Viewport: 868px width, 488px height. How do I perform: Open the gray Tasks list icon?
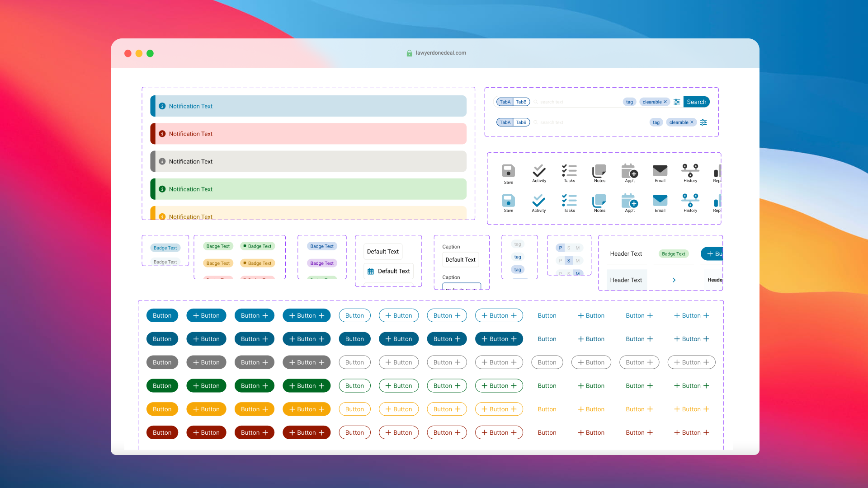coord(569,171)
